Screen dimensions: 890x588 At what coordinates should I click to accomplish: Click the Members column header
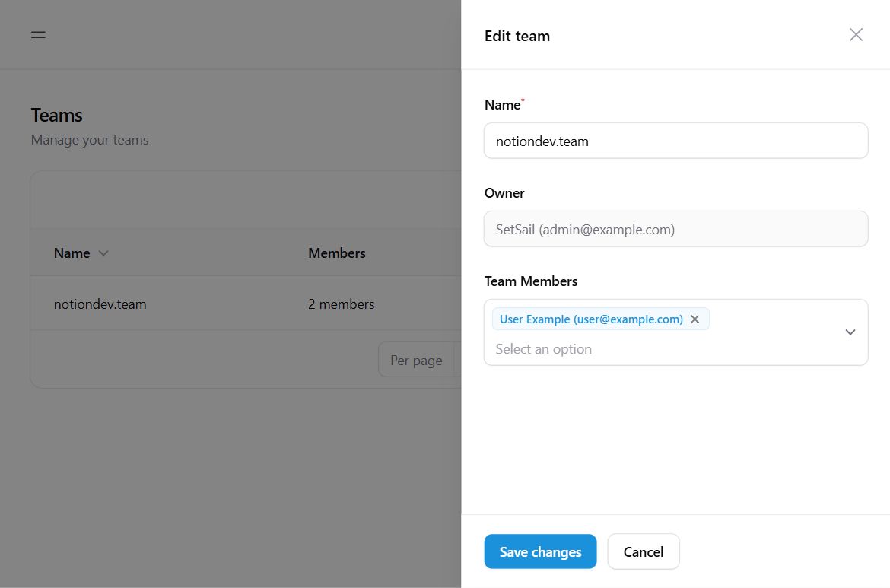(337, 253)
